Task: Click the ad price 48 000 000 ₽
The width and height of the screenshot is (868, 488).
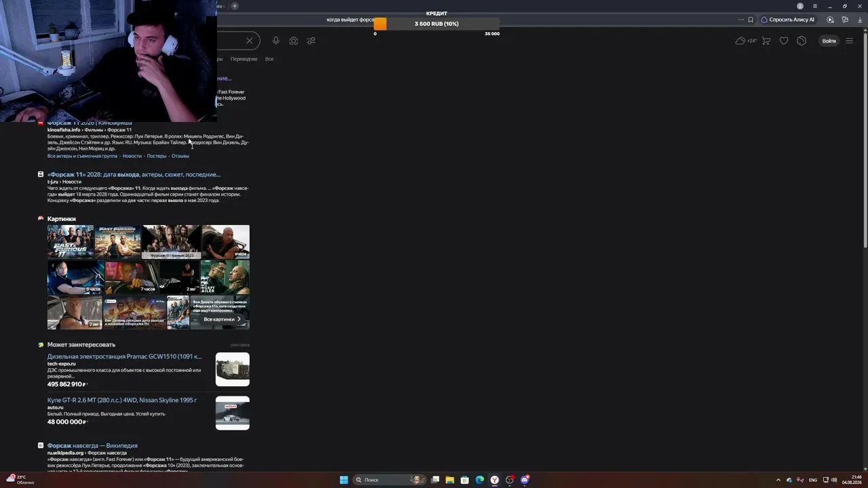Action: pyautogui.click(x=66, y=422)
